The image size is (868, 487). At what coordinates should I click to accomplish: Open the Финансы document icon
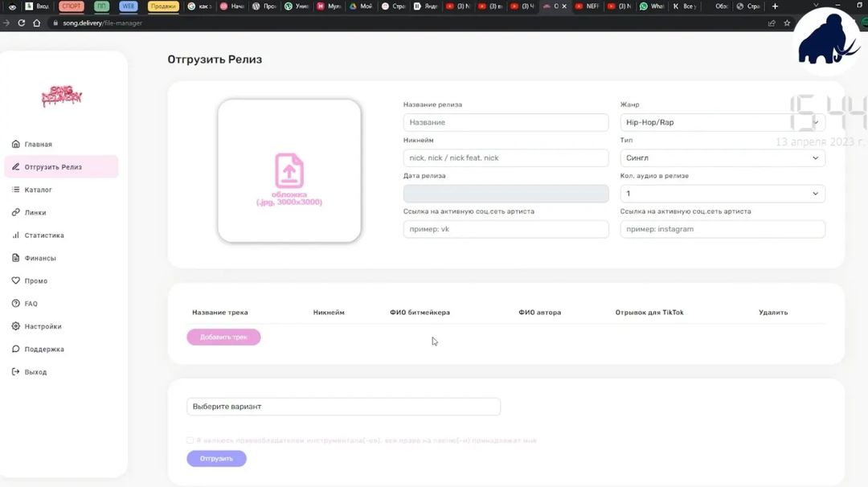click(15, 258)
